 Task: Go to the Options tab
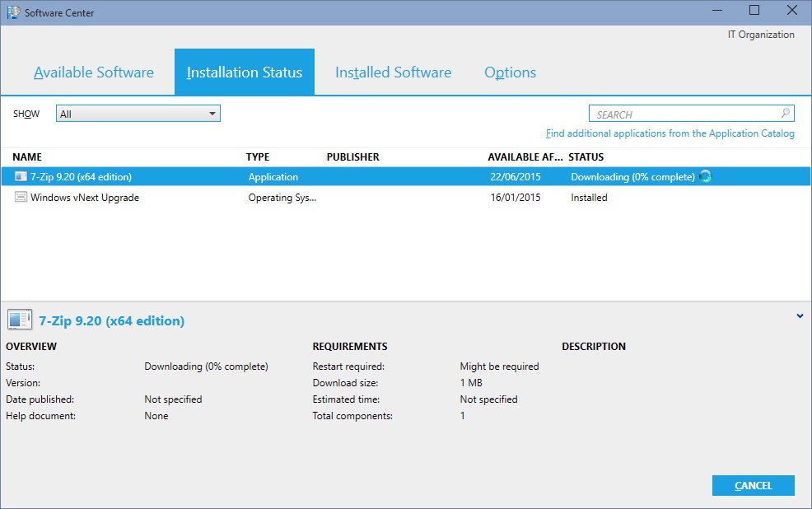coord(510,72)
